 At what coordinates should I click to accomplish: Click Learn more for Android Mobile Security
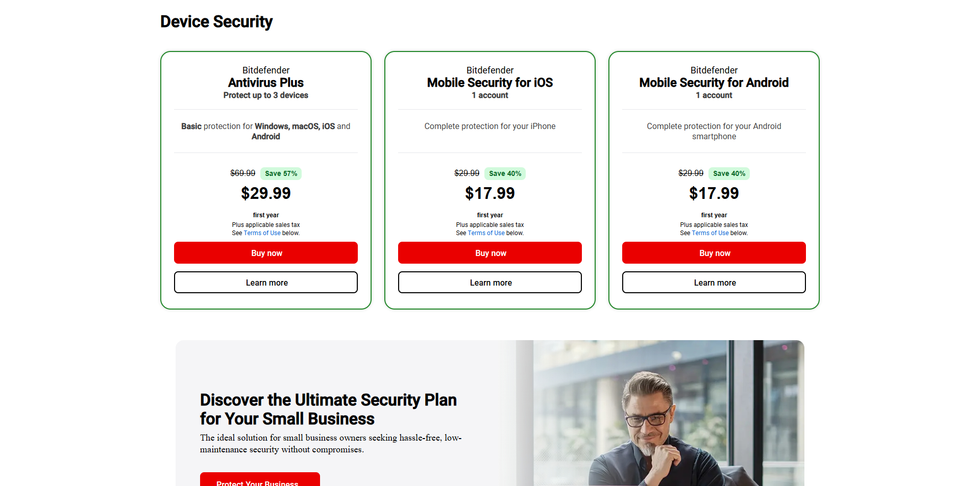coord(714,282)
